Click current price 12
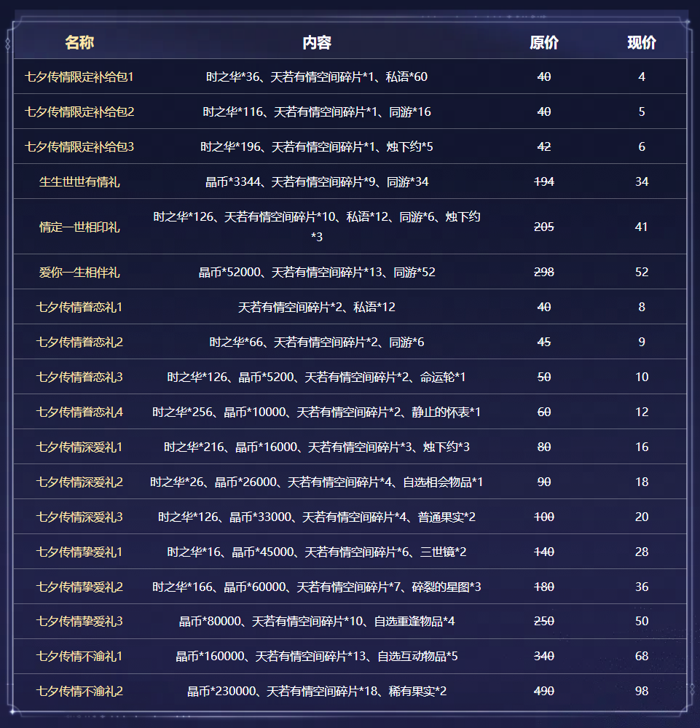Viewport: 700px width, 728px height. 642,412
